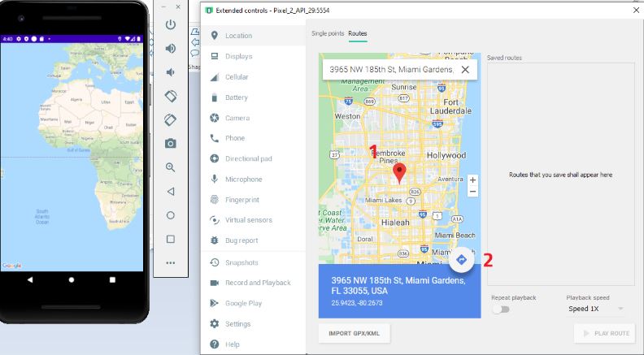This screenshot has width=644, height=355.
Task: Take a screenshot with the camera icon
Action: click(171, 144)
